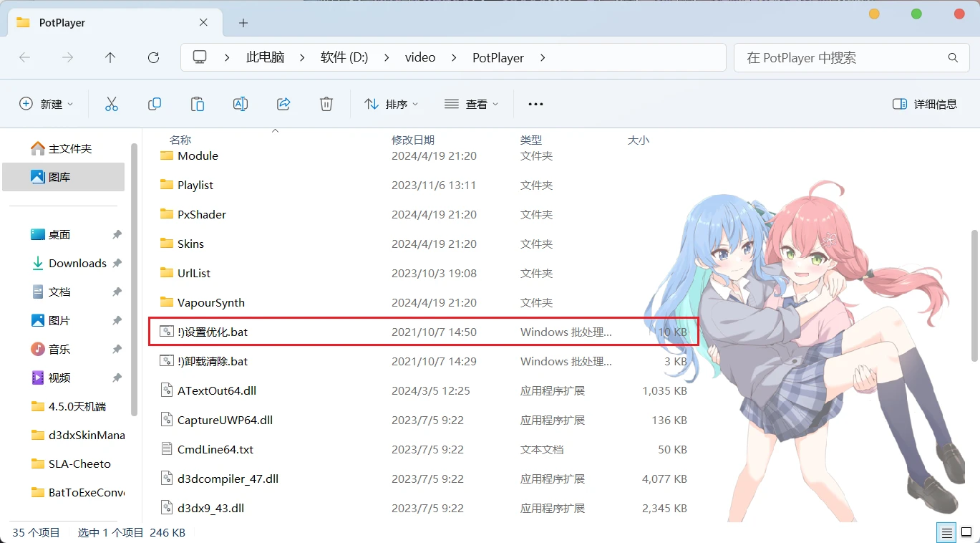Go forward with the right arrow

click(67, 57)
